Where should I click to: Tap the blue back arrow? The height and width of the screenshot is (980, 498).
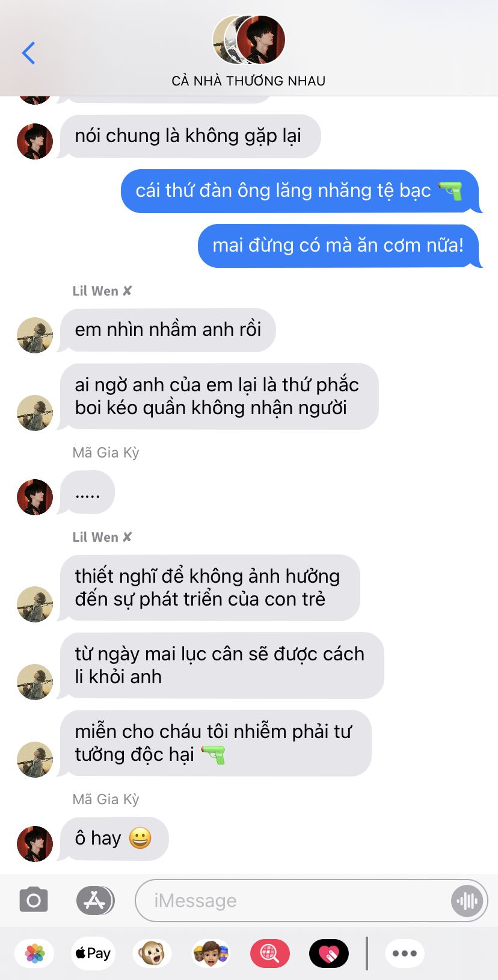click(28, 53)
